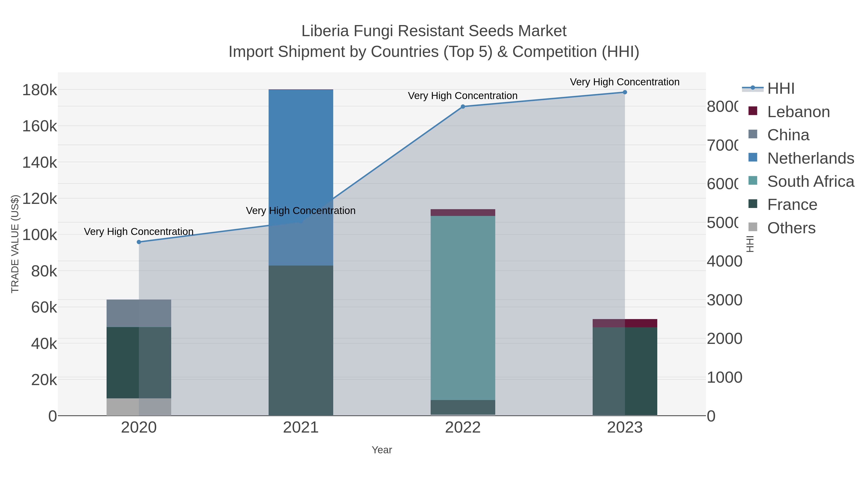Click 'Very High Concentration' annotation above 2023

[x=625, y=82]
